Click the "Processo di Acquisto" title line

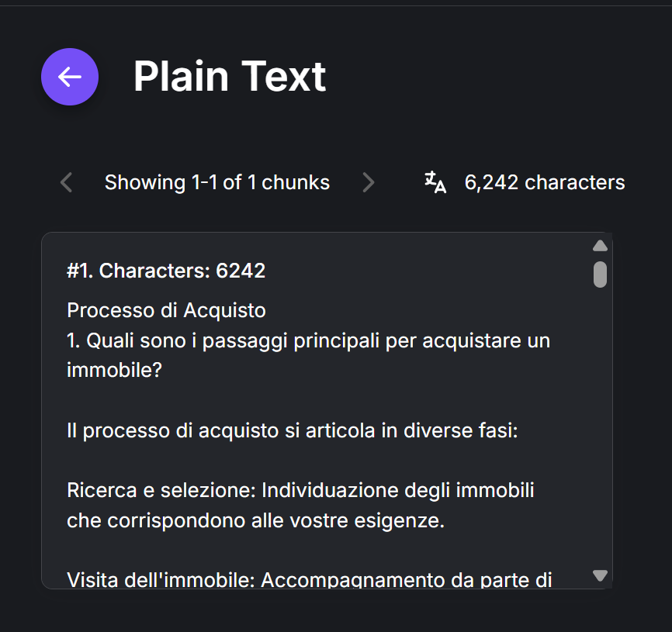point(166,311)
